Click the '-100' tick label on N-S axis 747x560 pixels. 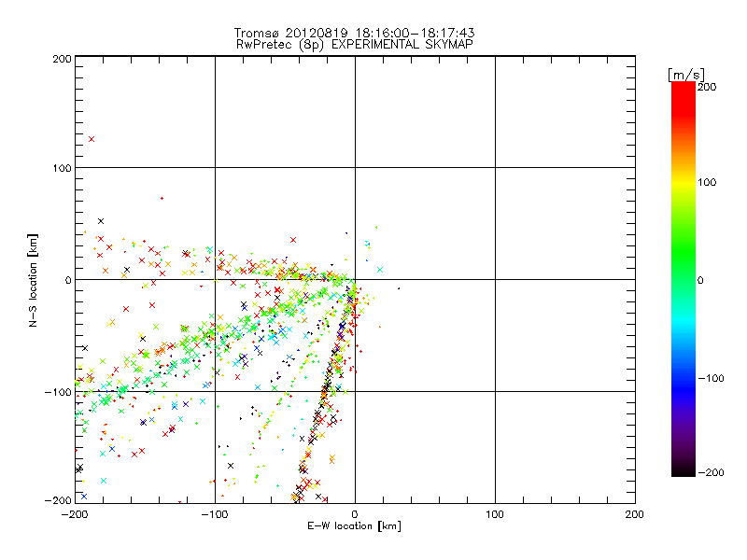(x=58, y=392)
